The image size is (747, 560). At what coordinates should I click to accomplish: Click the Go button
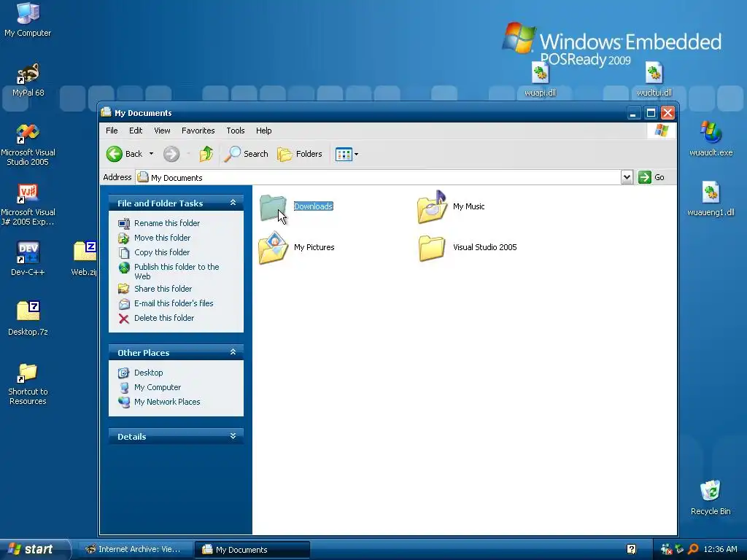pyautogui.click(x=651, y=177)
